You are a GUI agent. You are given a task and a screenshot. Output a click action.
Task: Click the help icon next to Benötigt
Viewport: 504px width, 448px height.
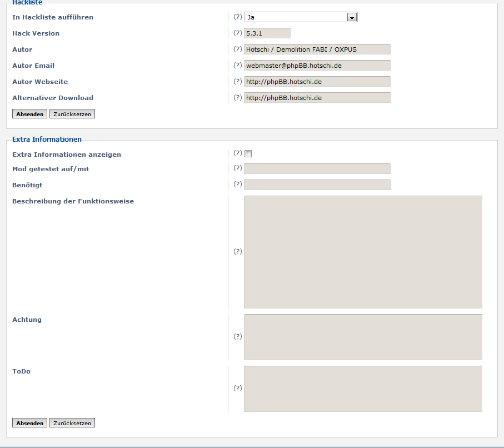coord(238,184)
